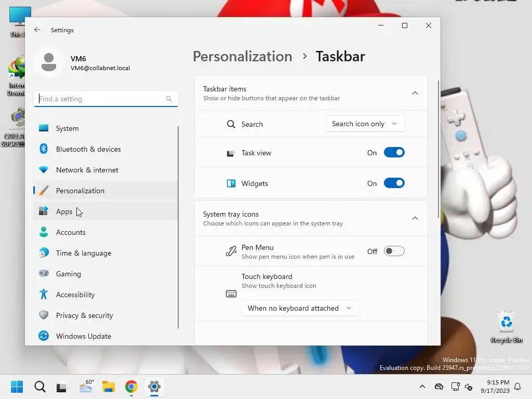532x399 pixels.
Task: Click the Task view row icon
Action: coord(230,153)
